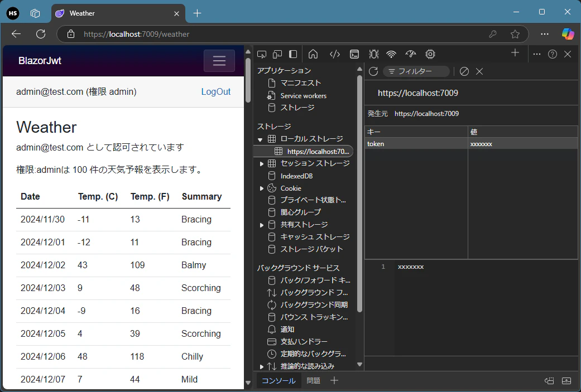Toggle the DevTools sidebar panel icon
This screenshot has width=581, height=392.
tap(293, 55)
